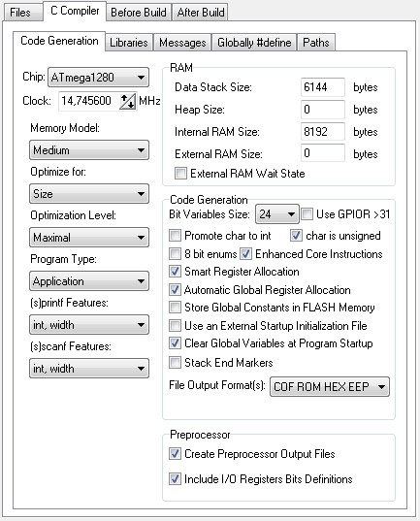Select the Files tab
Screen dimensions: 420x521
(20, 13)
